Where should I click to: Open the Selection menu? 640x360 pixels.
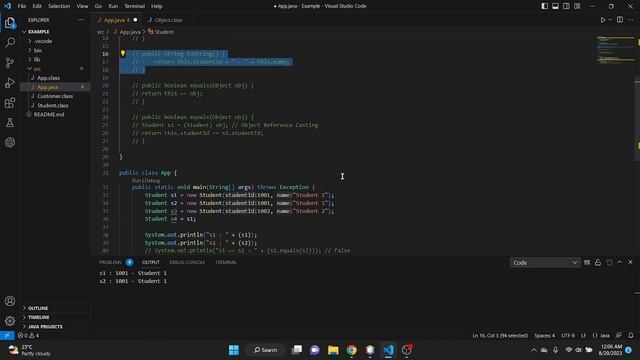click(59, 6)
